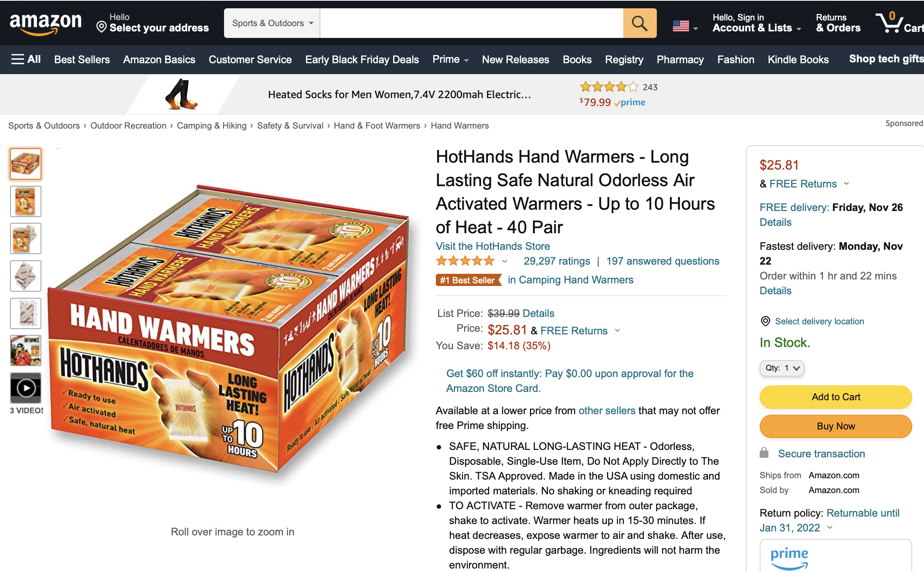Screen dimensions: 924x572
Task: Click the orange search magnifier button
Action: pos(639,23)
